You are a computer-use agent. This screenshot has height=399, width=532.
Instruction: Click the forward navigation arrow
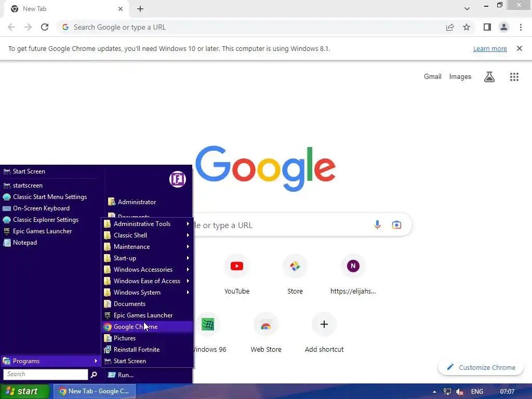point(28,27)
